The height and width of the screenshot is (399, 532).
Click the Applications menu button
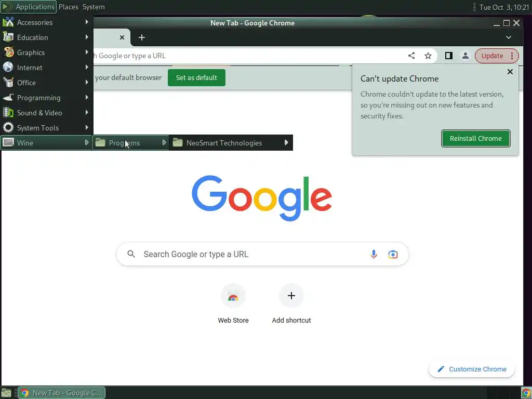[29, 7]
